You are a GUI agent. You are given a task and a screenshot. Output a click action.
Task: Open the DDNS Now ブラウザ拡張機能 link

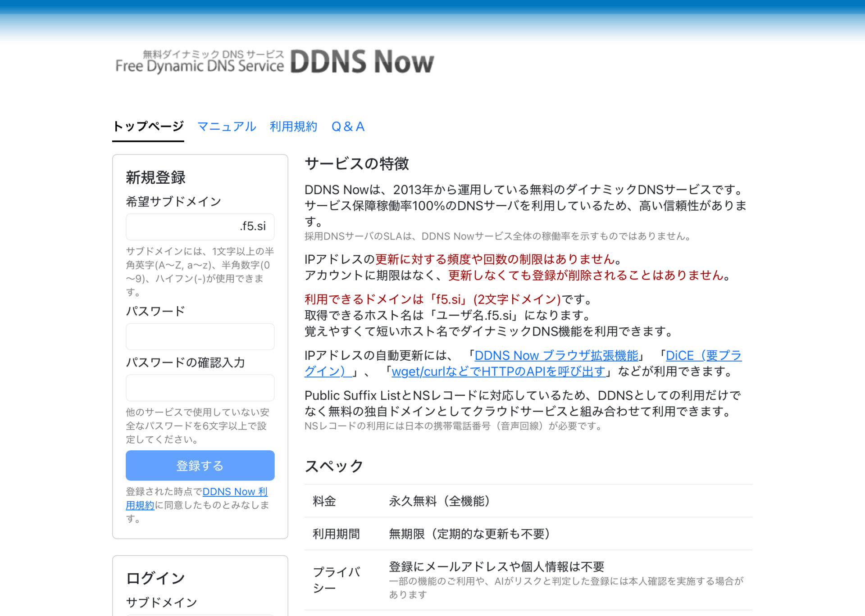tap(556, 356)
